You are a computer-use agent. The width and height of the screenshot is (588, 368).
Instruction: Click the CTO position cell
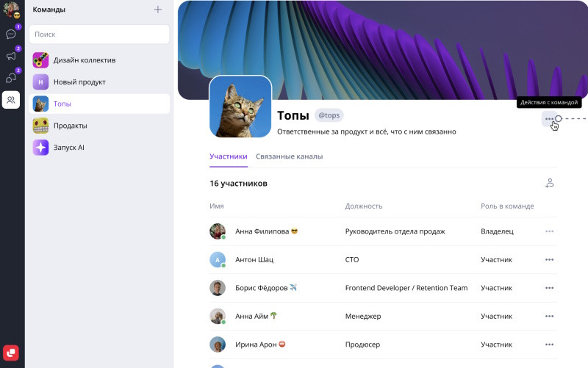(352, 260)
